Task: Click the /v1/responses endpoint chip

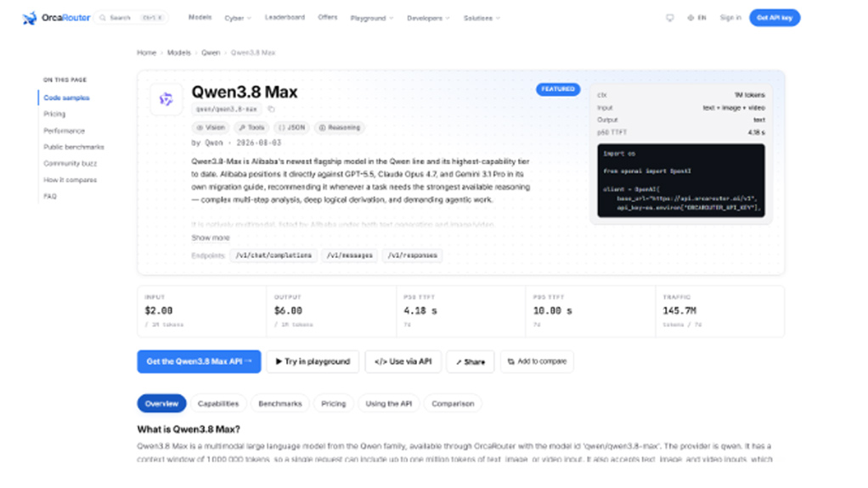Action: click(412, 255)
